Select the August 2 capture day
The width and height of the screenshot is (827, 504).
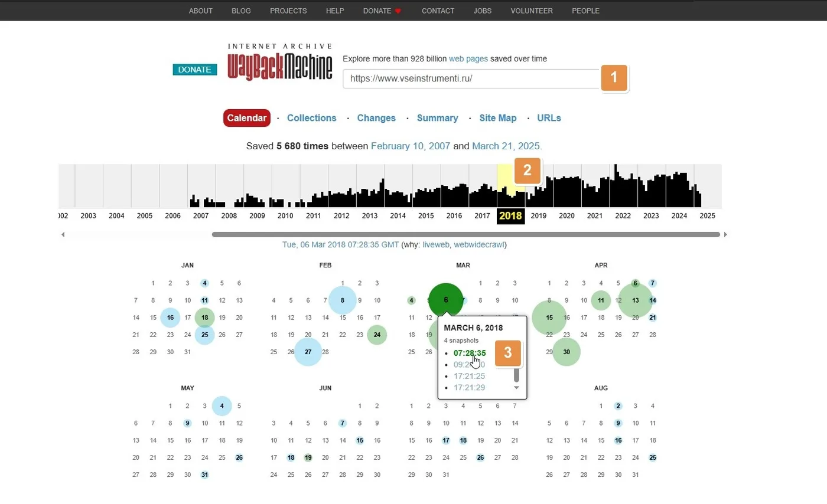(x=618, y=406)
